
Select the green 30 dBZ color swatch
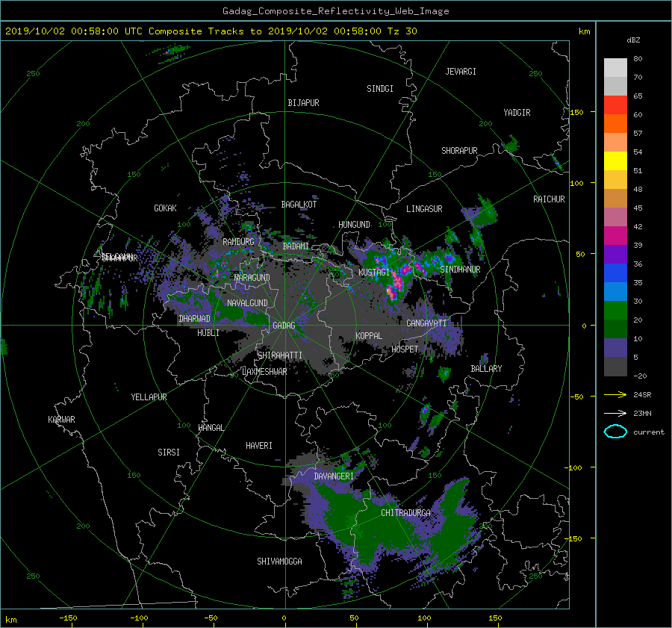[x=615, y=310]
